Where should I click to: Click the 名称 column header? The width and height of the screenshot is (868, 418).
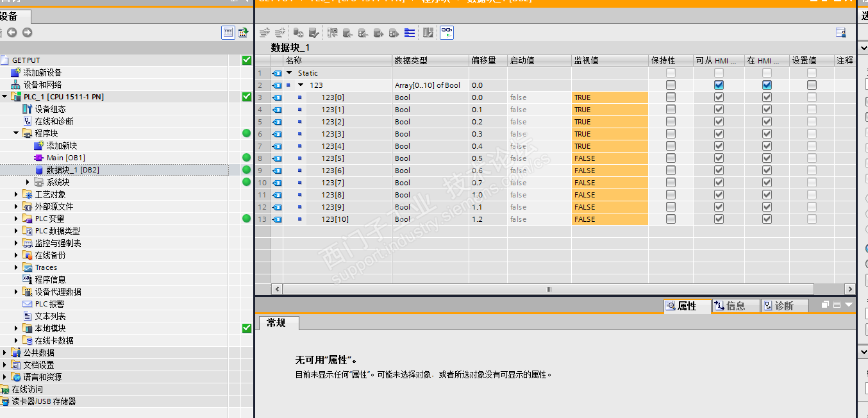point(338,60)
